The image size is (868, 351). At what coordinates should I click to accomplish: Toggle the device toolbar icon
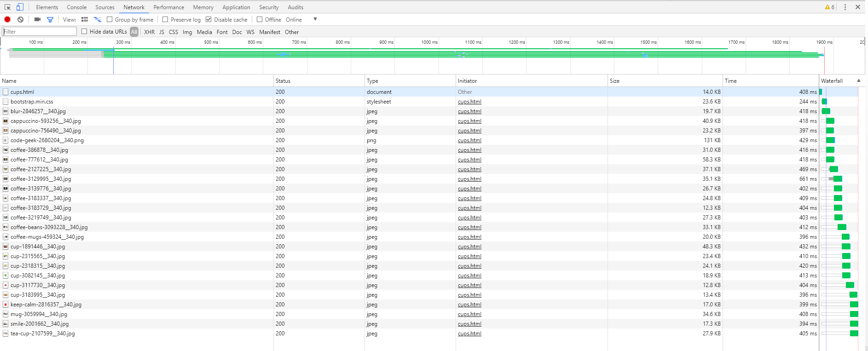tap(20, 7)
